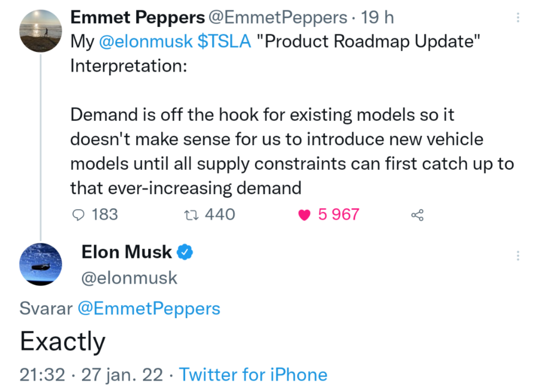This screenshot has height=392, width=534.
Task: Click the 21:32 · 27 jan. 22 timestamp
Action: [x=91, y=375]
